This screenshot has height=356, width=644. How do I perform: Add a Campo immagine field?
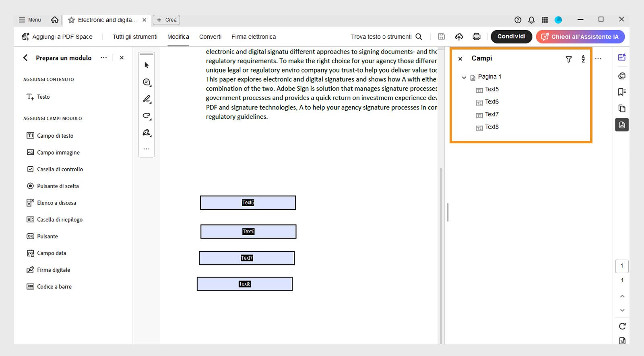coord(53,153)
